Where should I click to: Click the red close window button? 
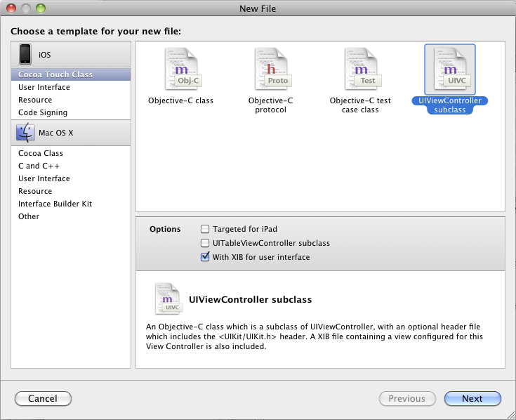pos(11,8)
